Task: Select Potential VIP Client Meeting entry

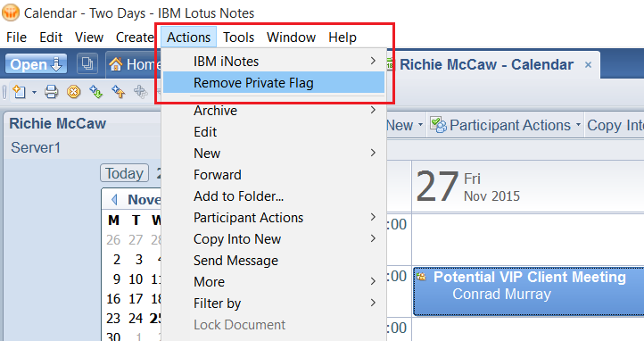Action: click(529, 291)
